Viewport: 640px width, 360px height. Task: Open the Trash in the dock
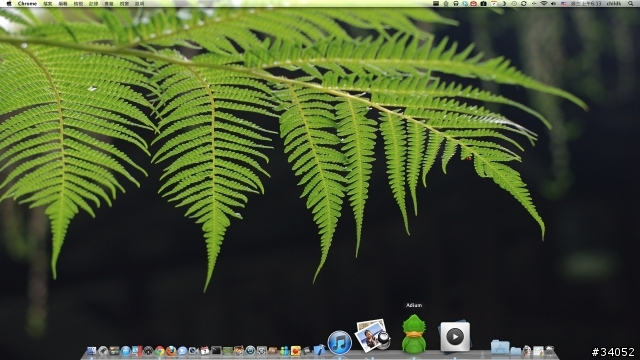549,351
